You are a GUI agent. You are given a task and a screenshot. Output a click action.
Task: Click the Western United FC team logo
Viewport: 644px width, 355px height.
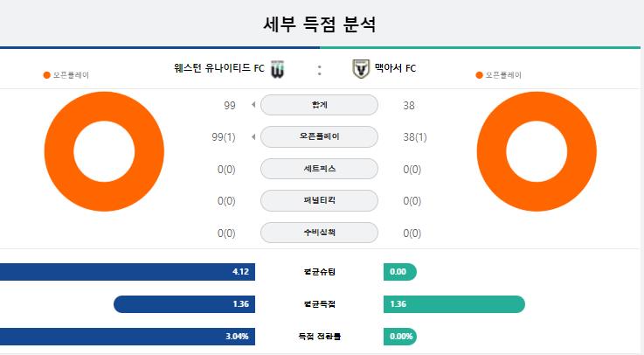[278, 69]
